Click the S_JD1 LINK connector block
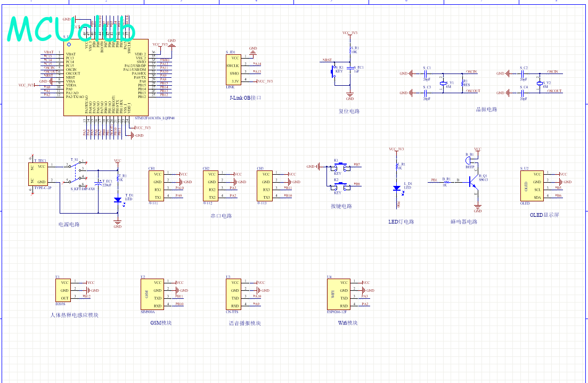The image size is (588, 383). [x=233, y=70]
